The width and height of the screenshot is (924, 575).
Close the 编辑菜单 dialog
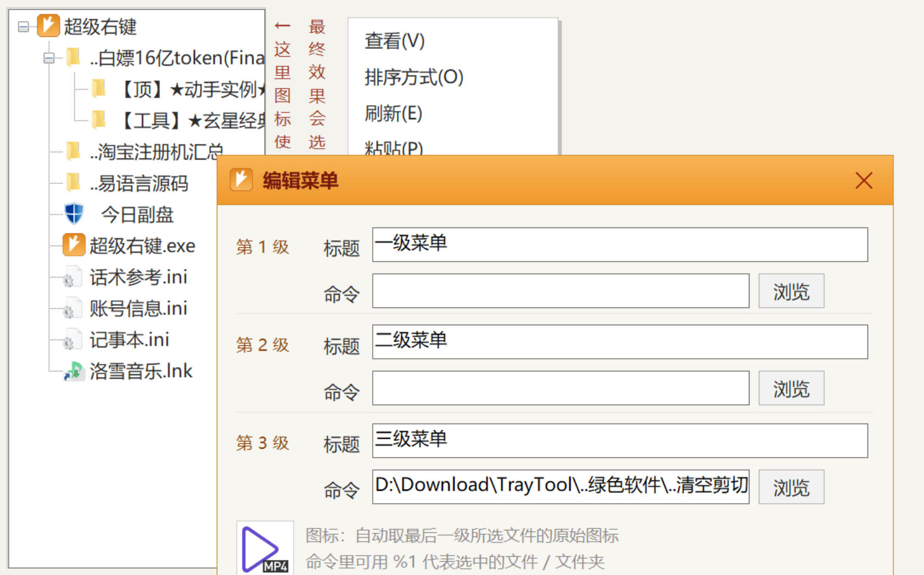(x=864, y=181)
